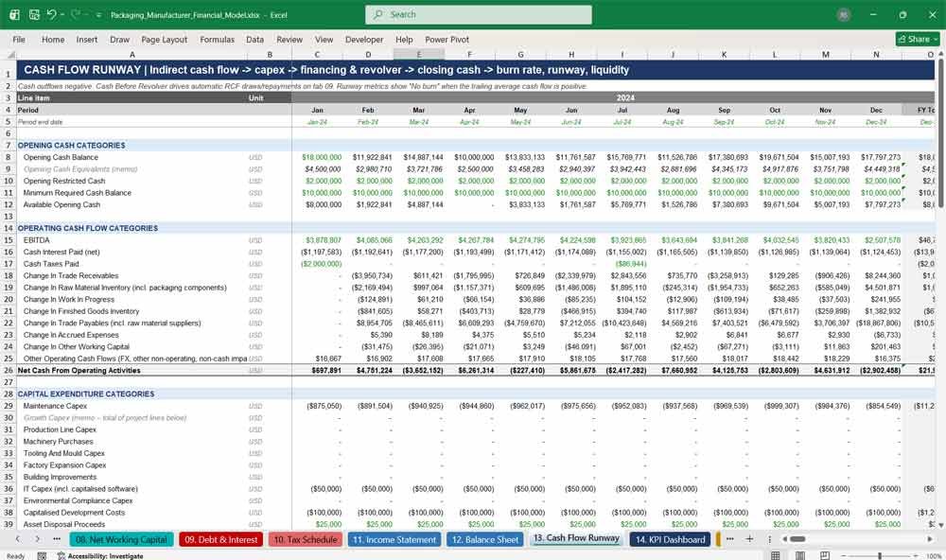Image resolution: width=946 pixels, height=560 pixels.
Task: Click the zoom out minus button
Action: click(844, 556)
